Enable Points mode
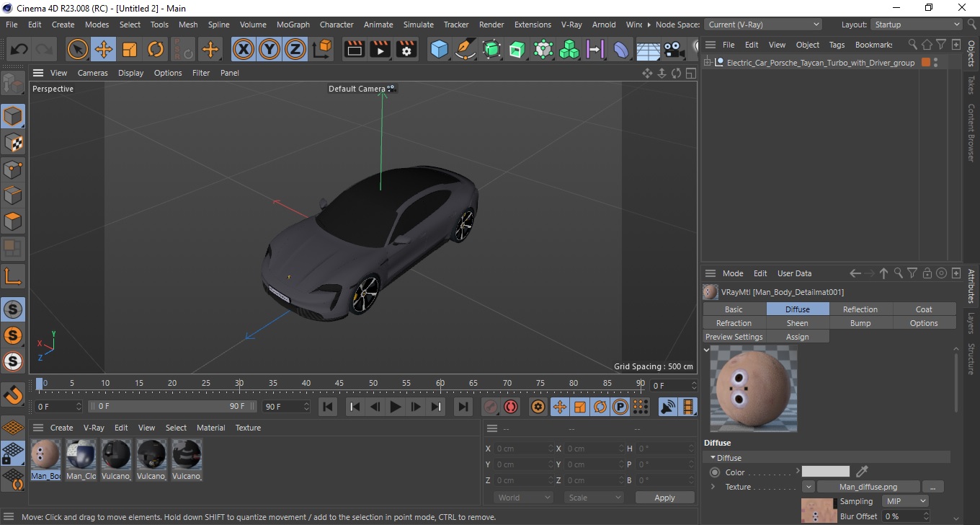Viewport: 980px width, 525px height. coord(13,169)
